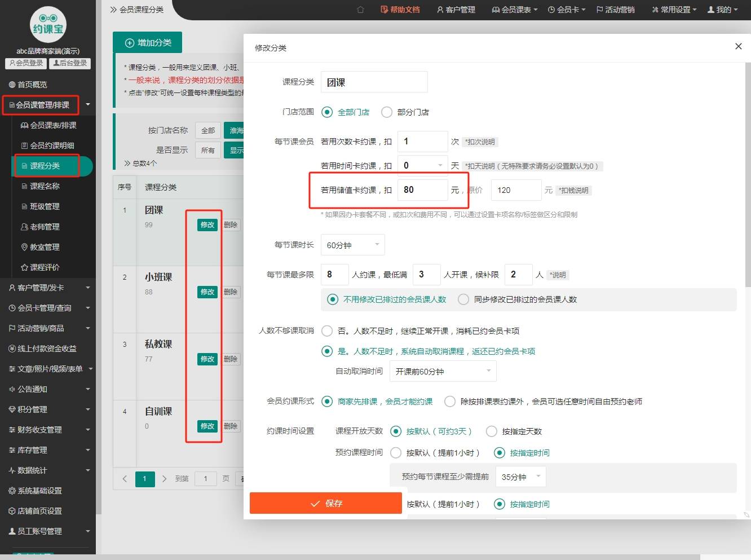This screenshot has width=751, height=560.
Task: Select 商家先排课，会员才能约课 radio
Action: click(x=377, y=402)
